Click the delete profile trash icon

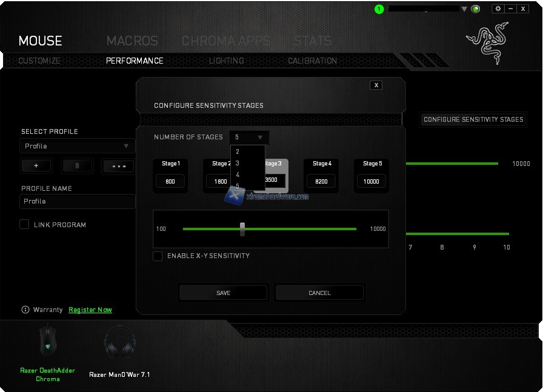[77, 166]
